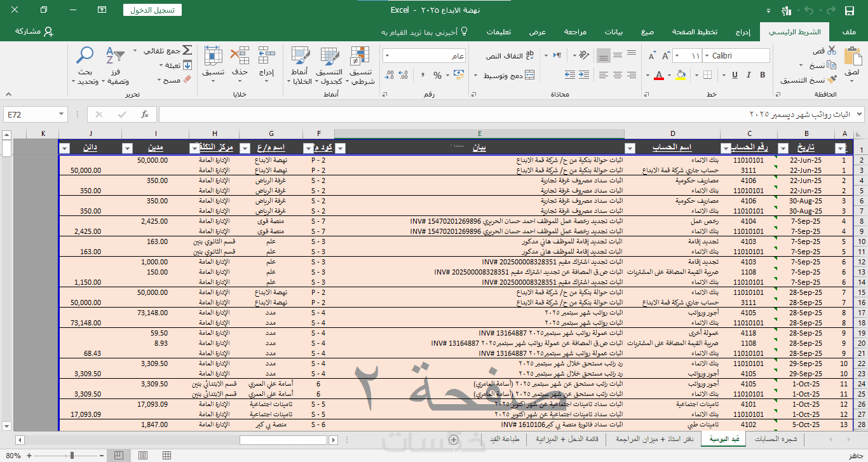Click the مشاركة (Share) button
This screenshot has height=462, width=868.
[34, 32]
